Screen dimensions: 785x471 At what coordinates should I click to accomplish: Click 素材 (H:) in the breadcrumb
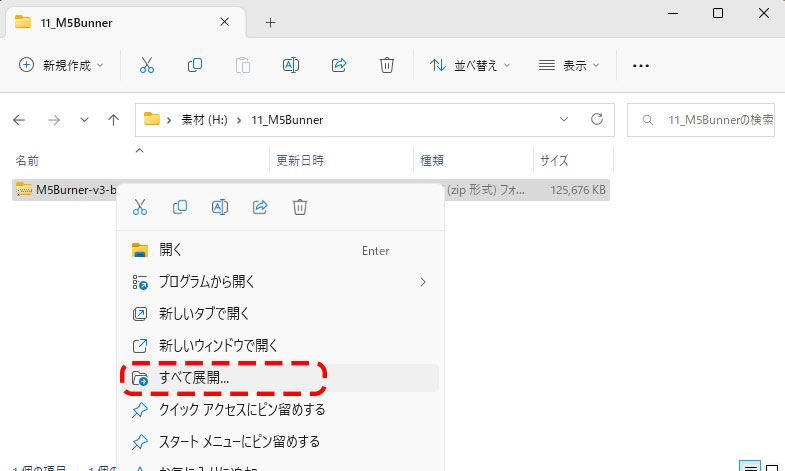tap(204, 120)
